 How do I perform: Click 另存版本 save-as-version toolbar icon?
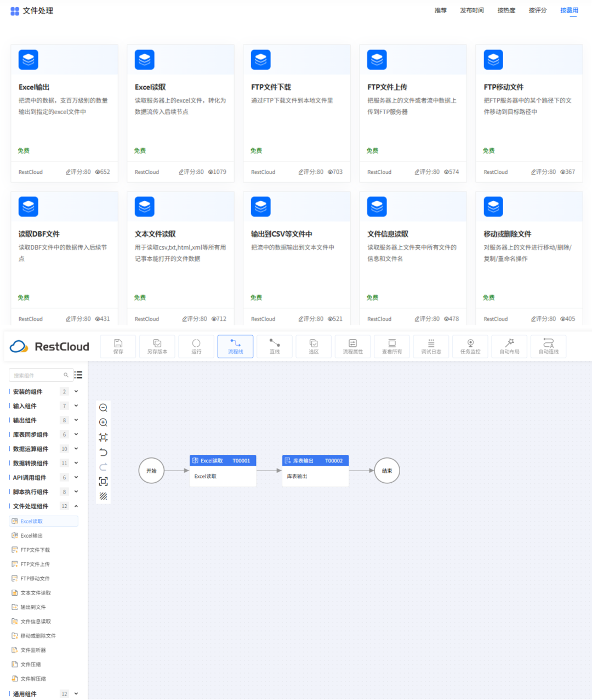tap(157, 346)
